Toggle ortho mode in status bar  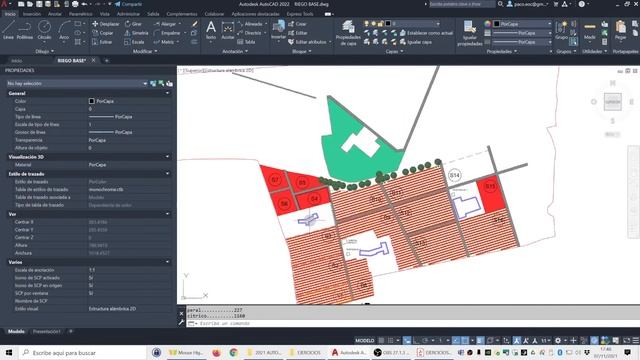pos(416,340)
